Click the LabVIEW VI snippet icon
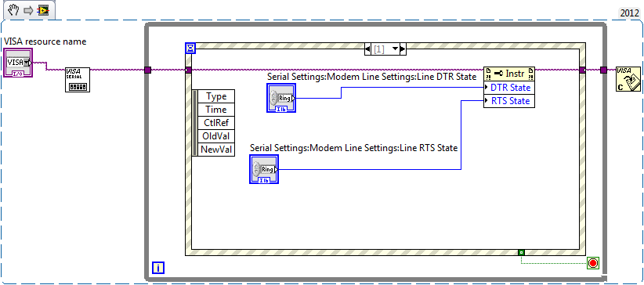Screen dimensions: 644x285 (42, 10)
